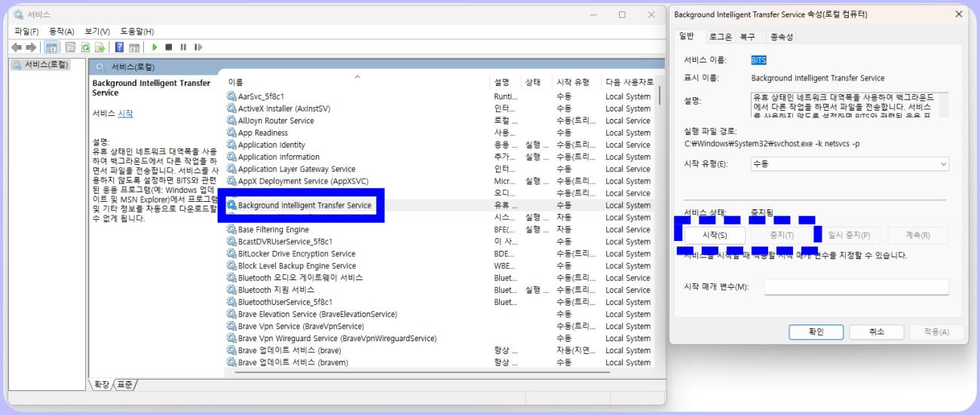Go forward with the toolbar forward arrow

[31, 47]
